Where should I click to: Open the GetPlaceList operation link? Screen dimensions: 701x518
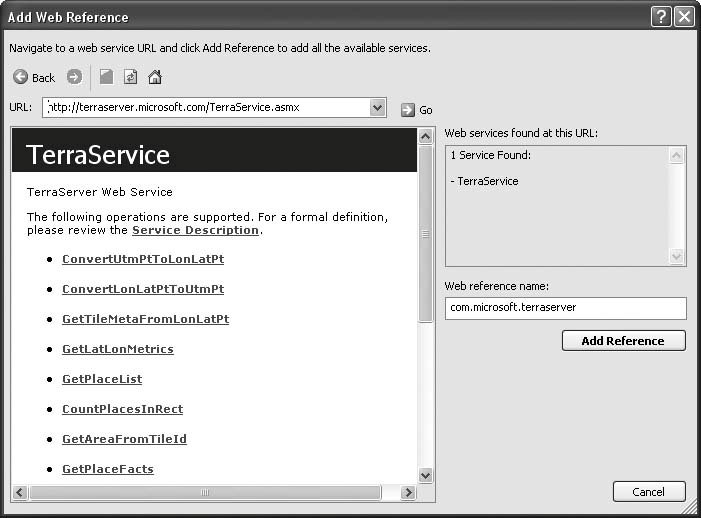point(102,379)
